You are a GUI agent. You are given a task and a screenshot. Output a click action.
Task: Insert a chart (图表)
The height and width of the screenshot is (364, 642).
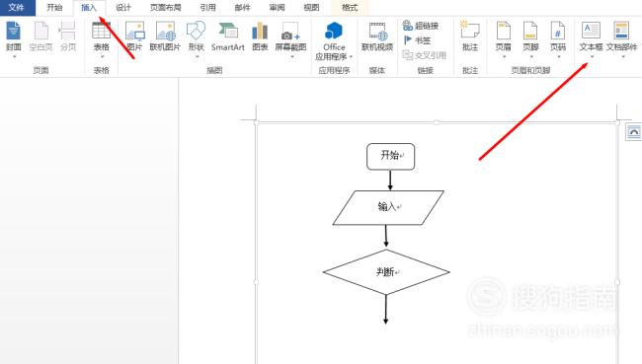tap(260, 36)
